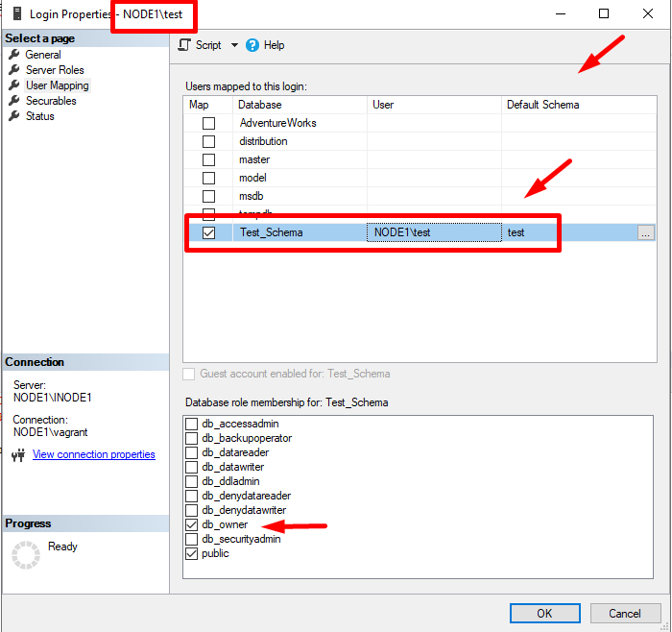Select the General page wrench icon
This screenshot has height=632, width=672.
pos(14,55)
